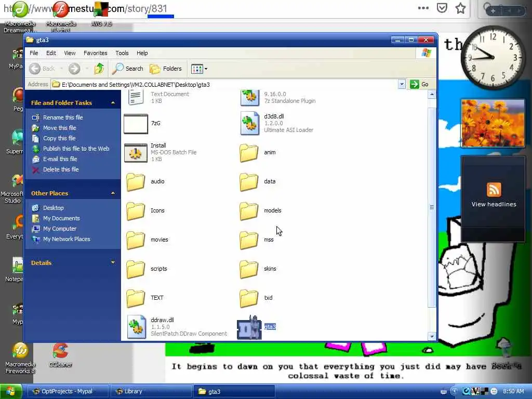Select the gta3 executable icon

click(249, 327)
